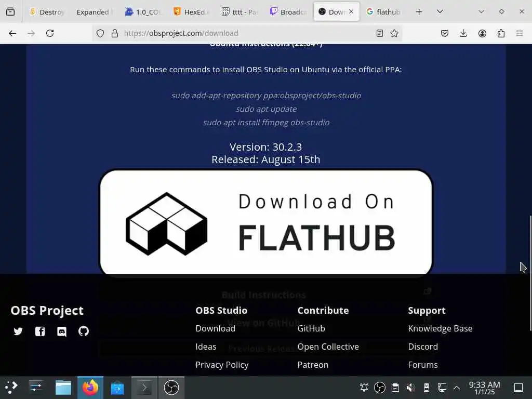Image resolution: width=532 pixels, height=399 pixels.
Task: Open the muted volume tray icon
Action: (410, 388)
